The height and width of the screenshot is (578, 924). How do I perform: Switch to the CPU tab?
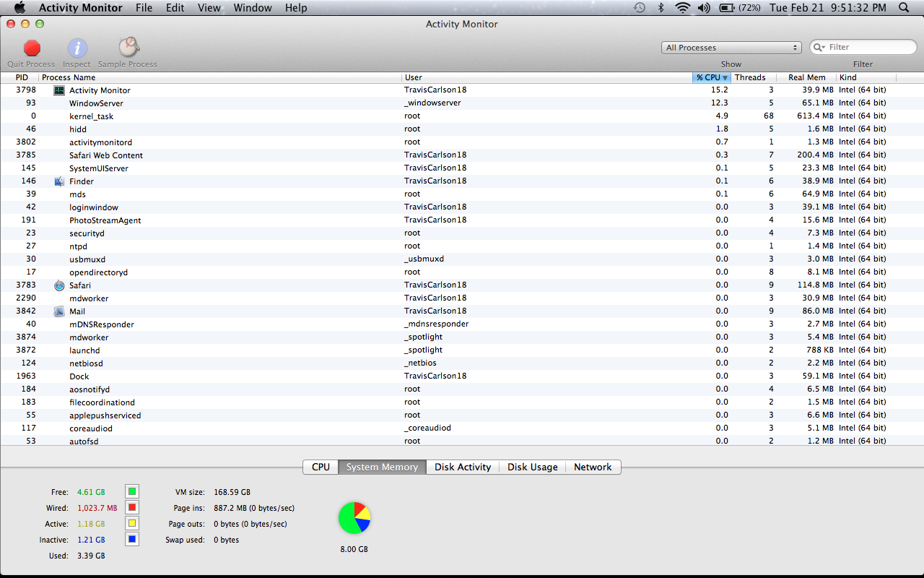(x=321, y=467)
